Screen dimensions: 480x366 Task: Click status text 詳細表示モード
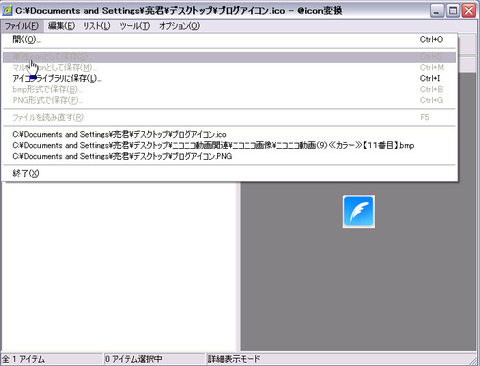pyautogui.click(x=234, y=359)
